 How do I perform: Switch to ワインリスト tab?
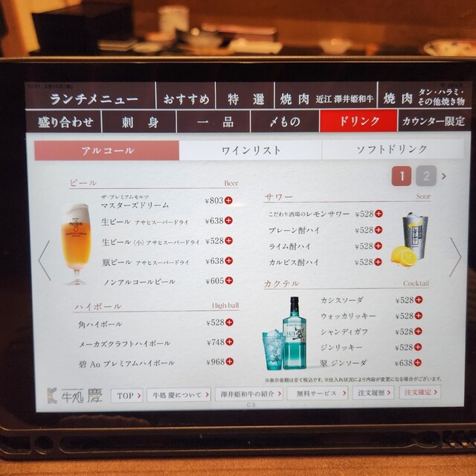click(251, 150)
